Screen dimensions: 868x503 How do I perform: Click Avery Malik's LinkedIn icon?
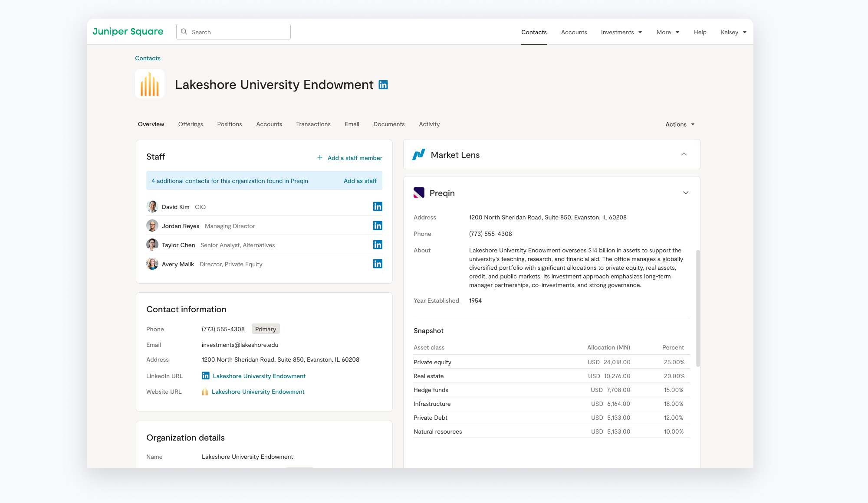click(378, 264)
